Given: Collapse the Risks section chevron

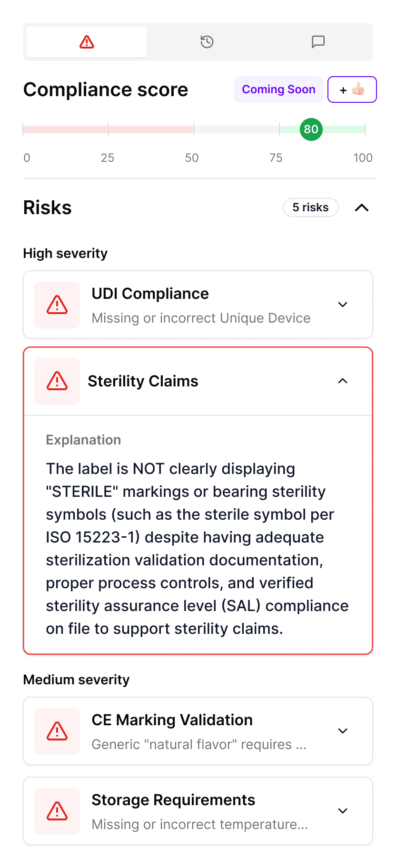Looking at the screenshot, I should (x=362, y=207).
